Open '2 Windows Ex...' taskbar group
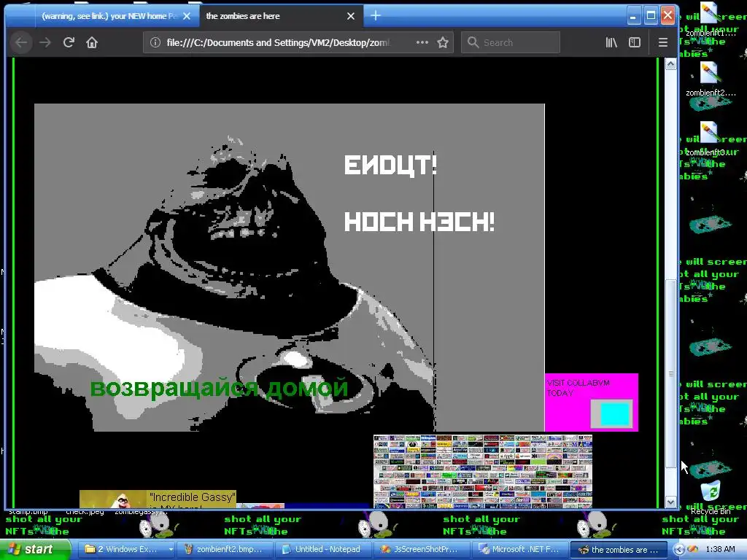Viewport: 747px width, 560px height. pos(125,549)
